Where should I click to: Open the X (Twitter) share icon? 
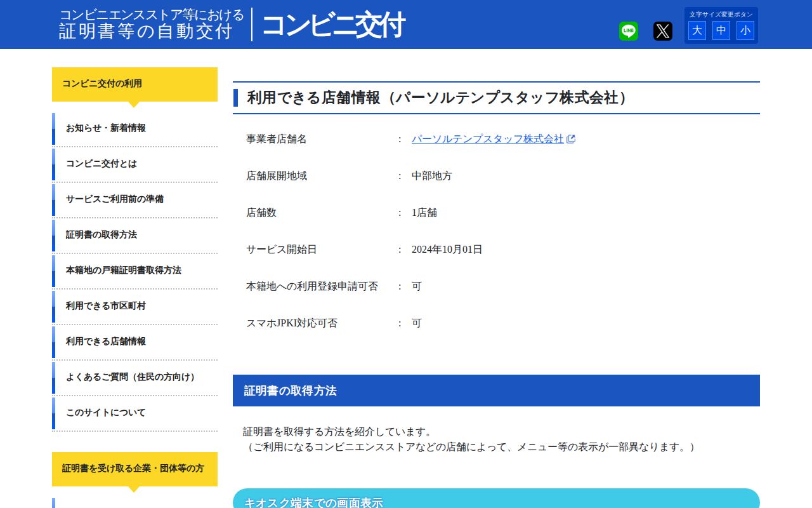coord(662,30)
